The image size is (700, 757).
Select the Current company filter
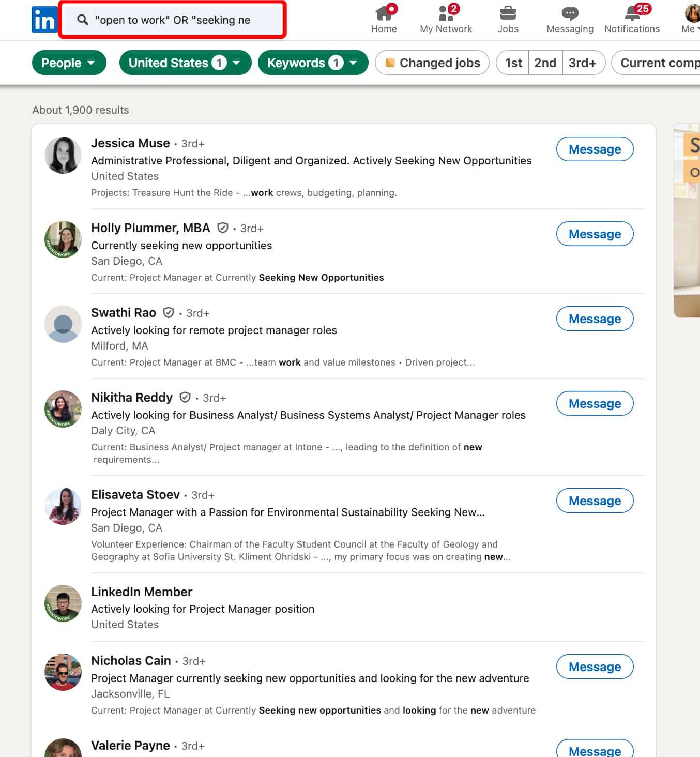tap(657, 63)
